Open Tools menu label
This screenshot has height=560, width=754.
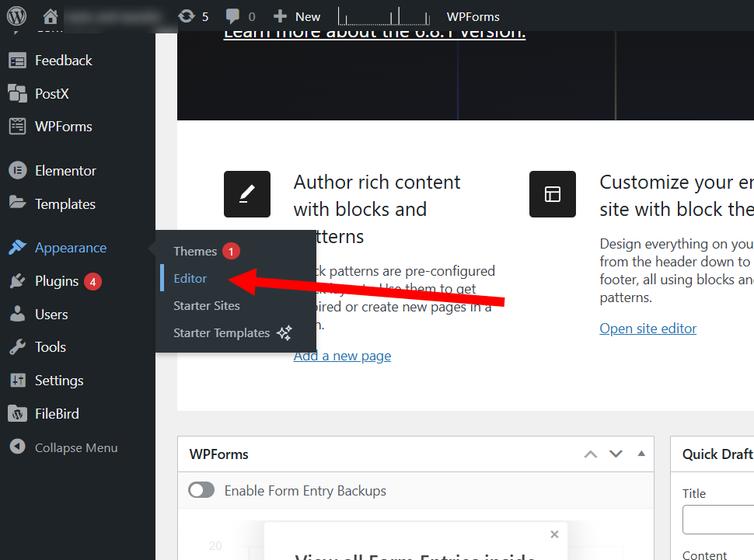(51, 347)
